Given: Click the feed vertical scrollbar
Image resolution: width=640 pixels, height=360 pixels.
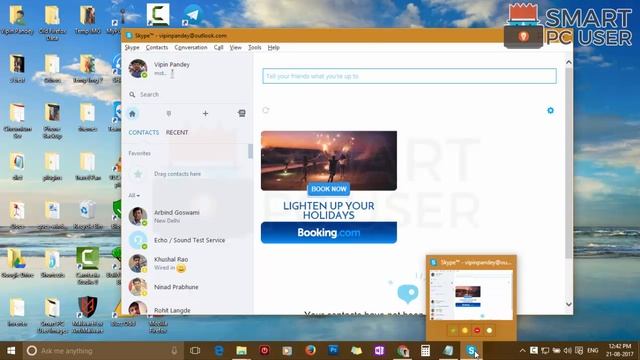Looking at the screenshot, I should point(569,163).
